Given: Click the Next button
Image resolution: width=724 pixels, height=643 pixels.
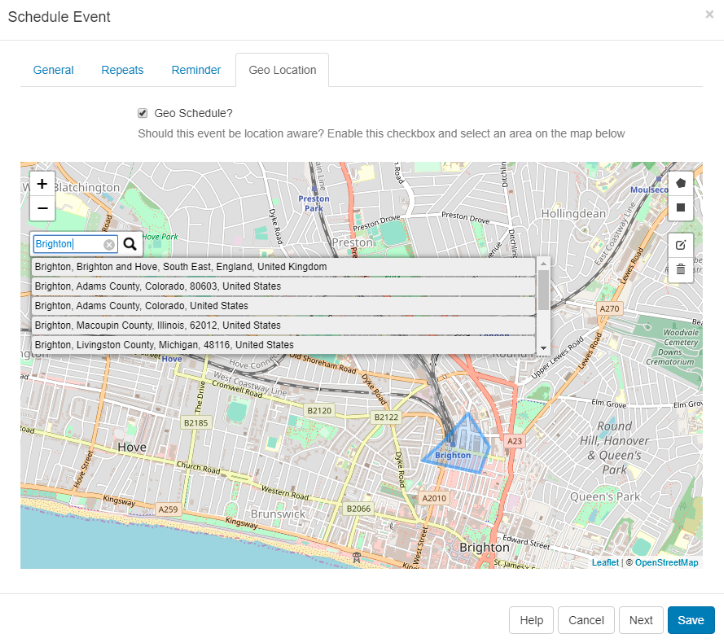Looking at the screenshot, I should (641, 620).
